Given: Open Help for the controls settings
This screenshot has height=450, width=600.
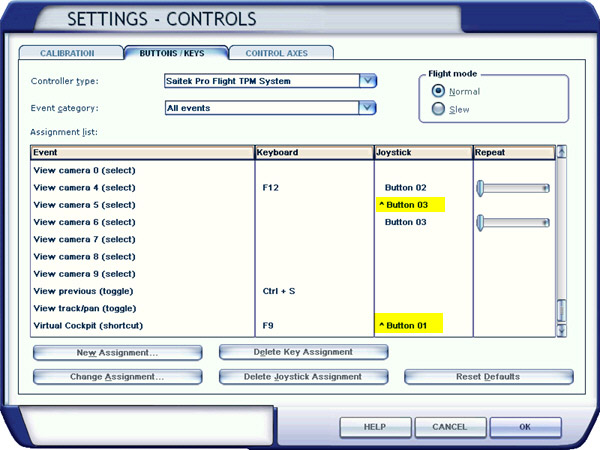Looking at the screenshot, I should [375, 427].
